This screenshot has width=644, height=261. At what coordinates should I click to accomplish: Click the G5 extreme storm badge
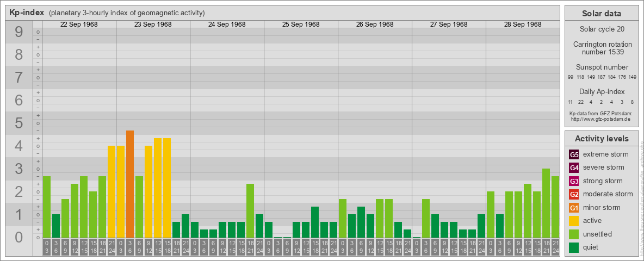(574, 154)
